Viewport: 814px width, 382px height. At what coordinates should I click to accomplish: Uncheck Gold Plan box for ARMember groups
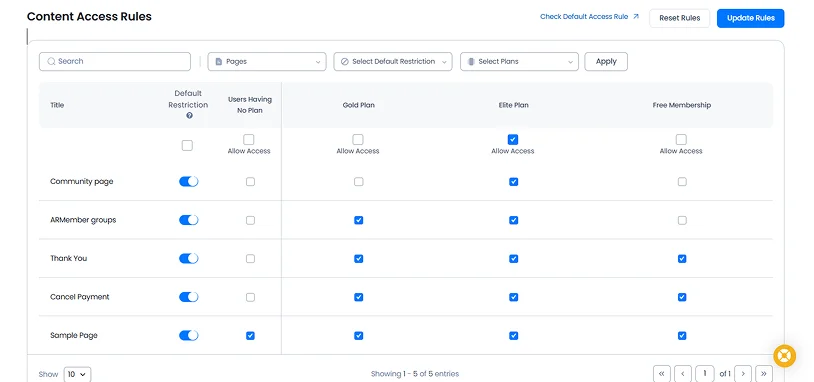[358, 220]
